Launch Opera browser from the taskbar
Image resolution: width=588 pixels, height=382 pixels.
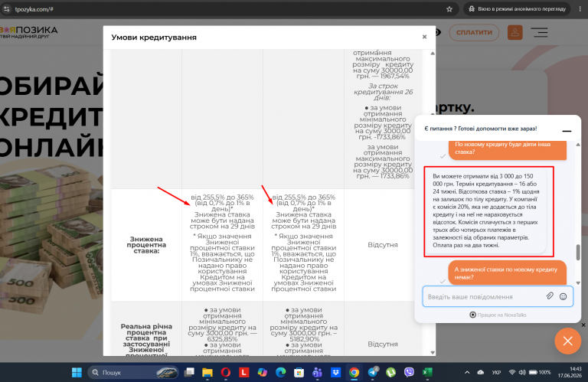click(x=226, y=372)
